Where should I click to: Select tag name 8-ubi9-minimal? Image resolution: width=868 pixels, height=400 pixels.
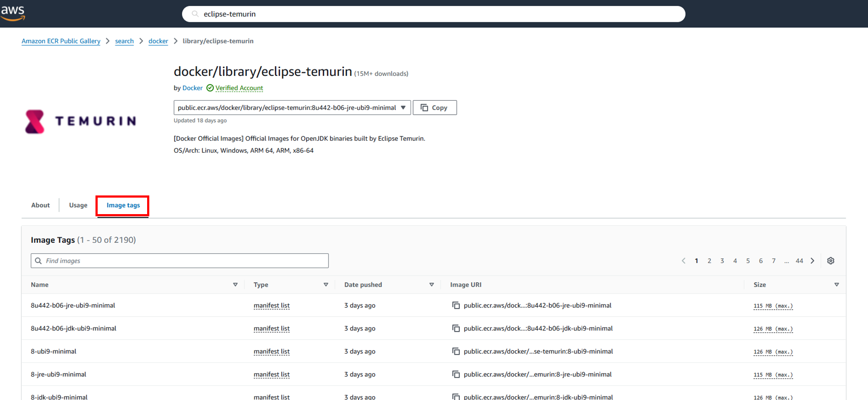53,351
